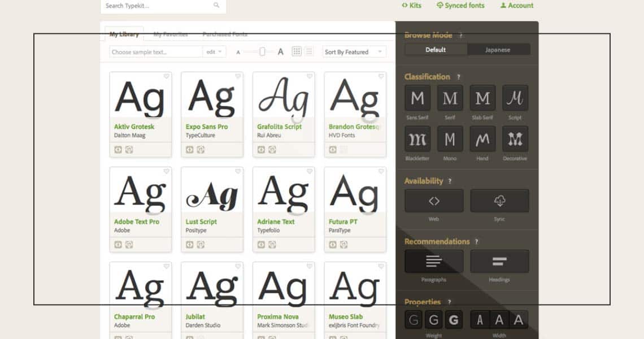Viewport: 644px width, 339px height.
Task: Open the sample text edit dropdown
Action: tap(215, 52)
